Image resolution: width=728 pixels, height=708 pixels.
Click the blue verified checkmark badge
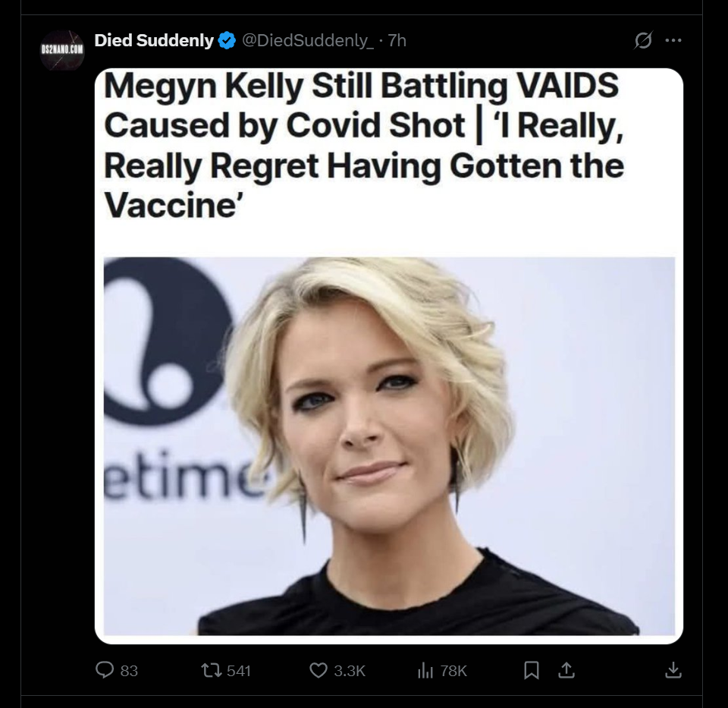pyautogui.click(x=227, y=41)
